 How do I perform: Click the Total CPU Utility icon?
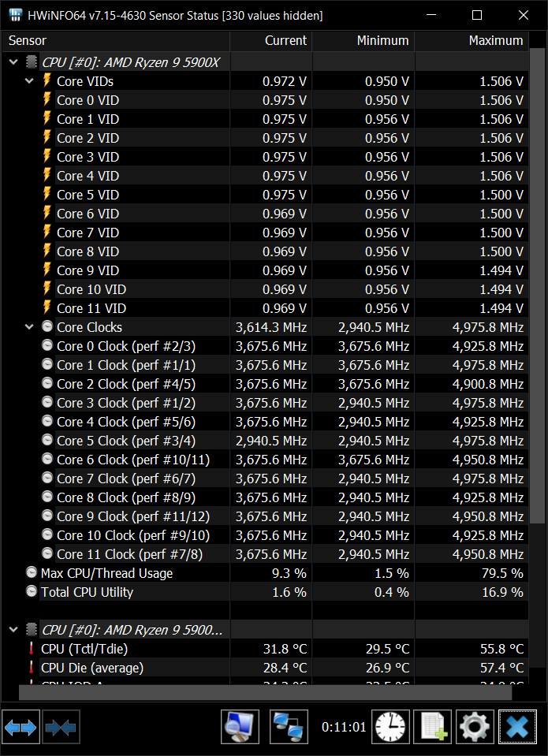pos(32,591)
